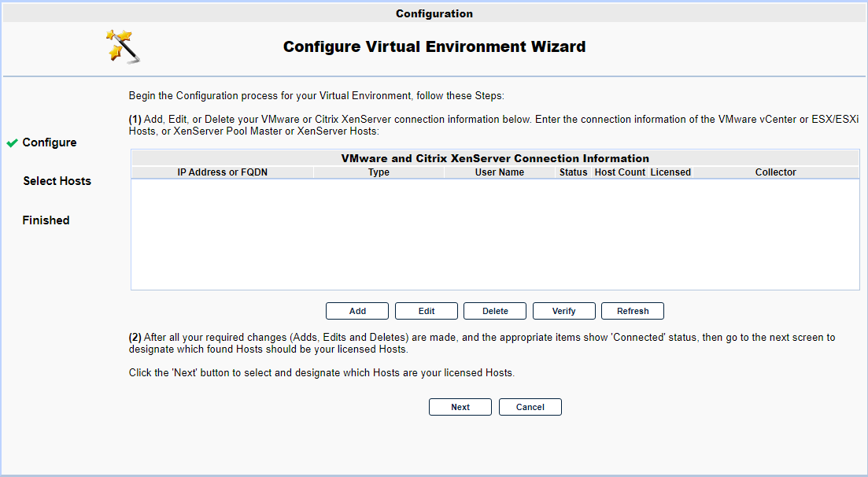Go to the Select Hosts step
The image size is (868, 477).
pos(57,181)
